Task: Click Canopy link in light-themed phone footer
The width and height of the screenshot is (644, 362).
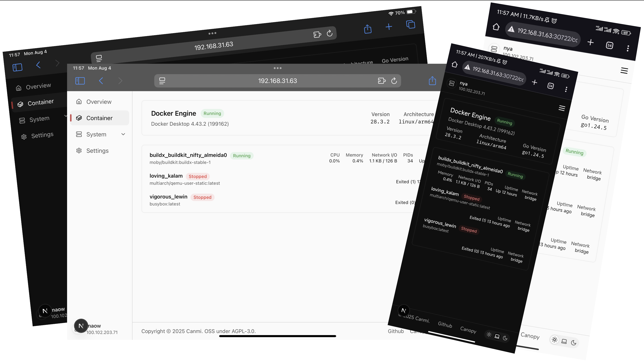Action: pos(530,336)
